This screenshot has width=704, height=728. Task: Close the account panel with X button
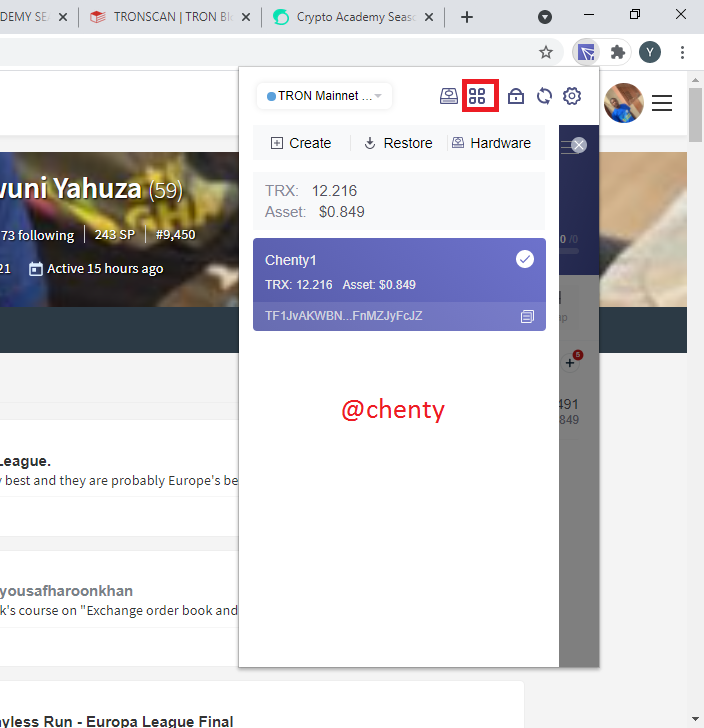579,145
